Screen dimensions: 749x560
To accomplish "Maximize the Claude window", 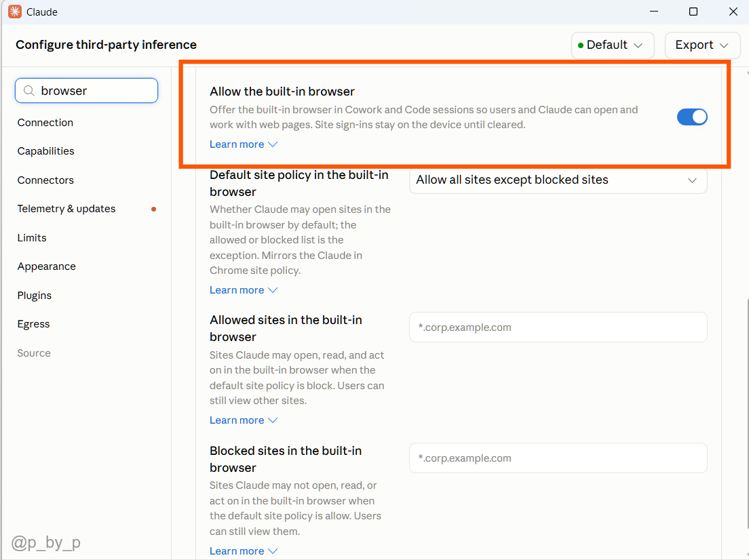I will [693, 12].
